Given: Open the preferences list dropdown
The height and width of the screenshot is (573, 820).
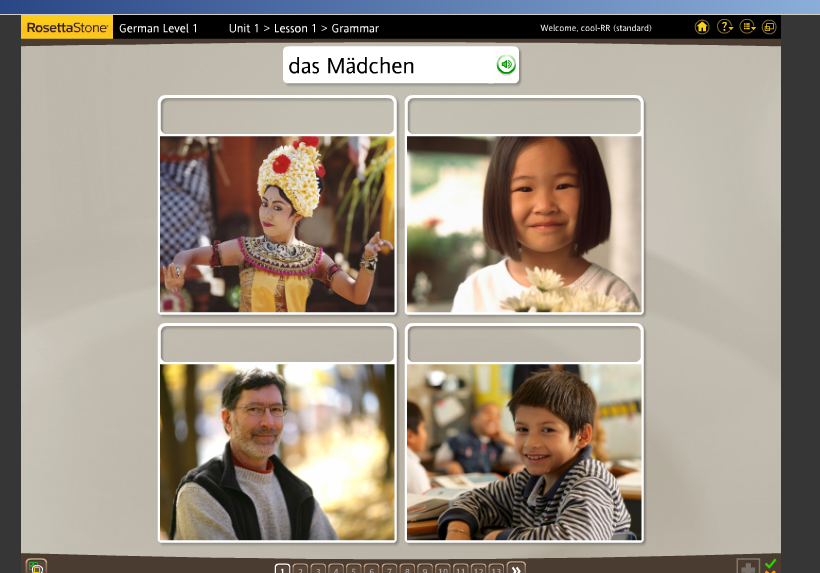Looking at the screenshot, I should click(747, 27).
